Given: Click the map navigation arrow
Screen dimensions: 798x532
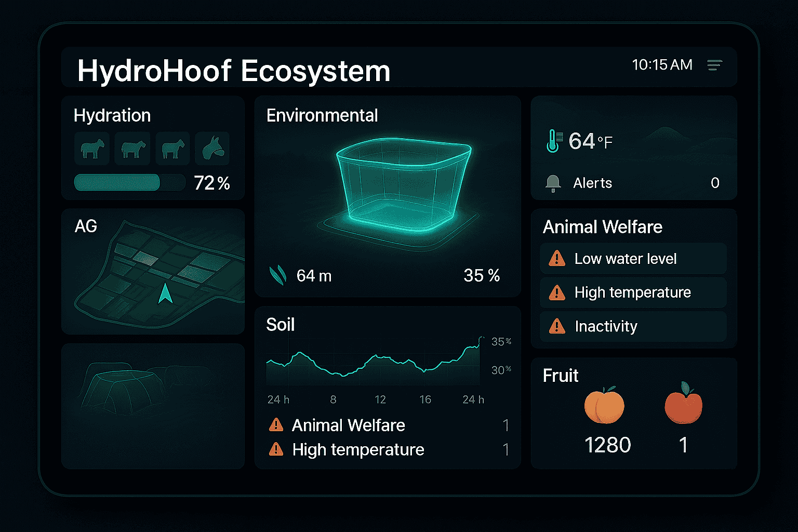Looking at the screenshot, I should (165, 294).
